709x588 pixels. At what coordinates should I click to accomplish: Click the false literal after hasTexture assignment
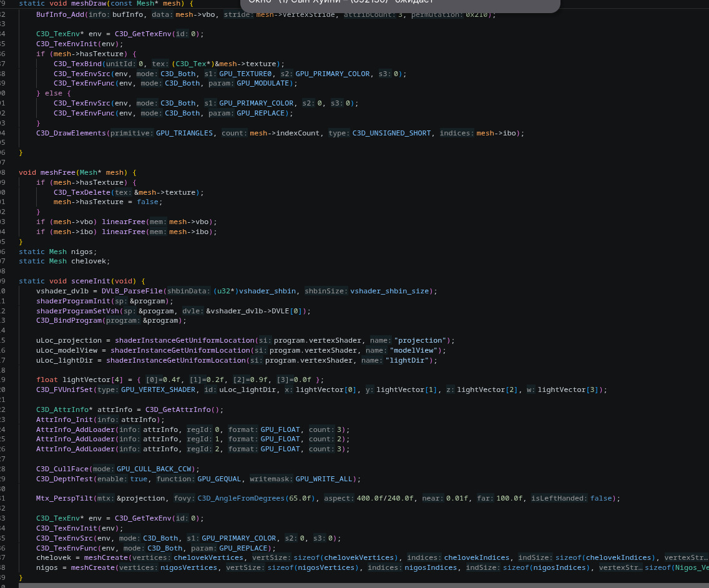click(x=147, y=202)
